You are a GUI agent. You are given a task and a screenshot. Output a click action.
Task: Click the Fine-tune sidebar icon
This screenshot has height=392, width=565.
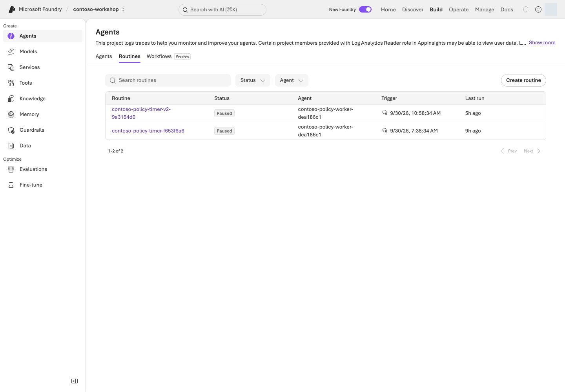11,185
